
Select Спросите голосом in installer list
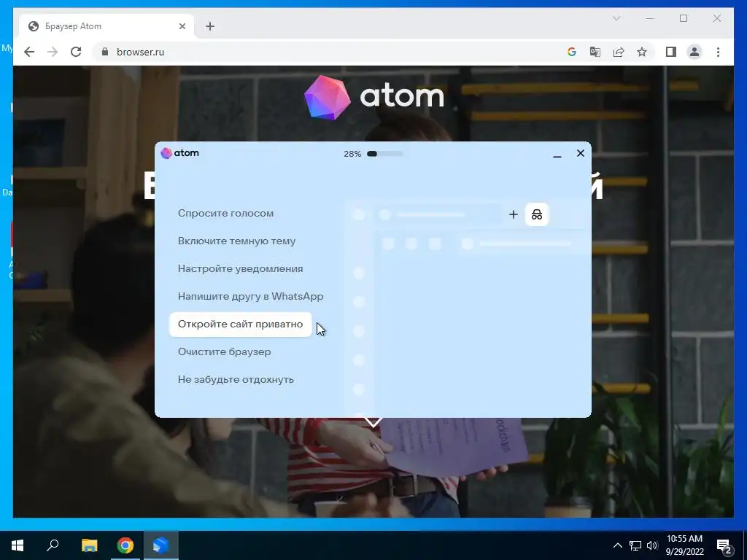(x=226, y=214)
